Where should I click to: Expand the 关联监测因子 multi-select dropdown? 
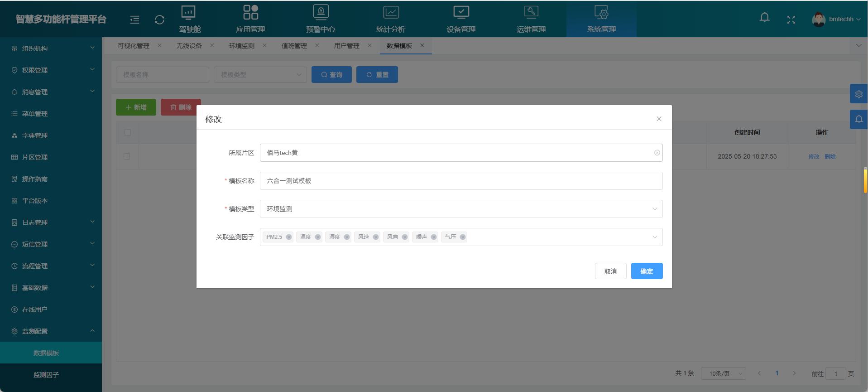click(x=654, y=237)
